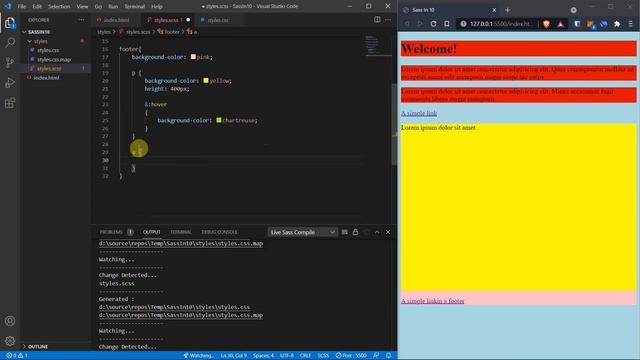Open the Selection menu
This screenshot has width=640, height=360.
point(59,7)
